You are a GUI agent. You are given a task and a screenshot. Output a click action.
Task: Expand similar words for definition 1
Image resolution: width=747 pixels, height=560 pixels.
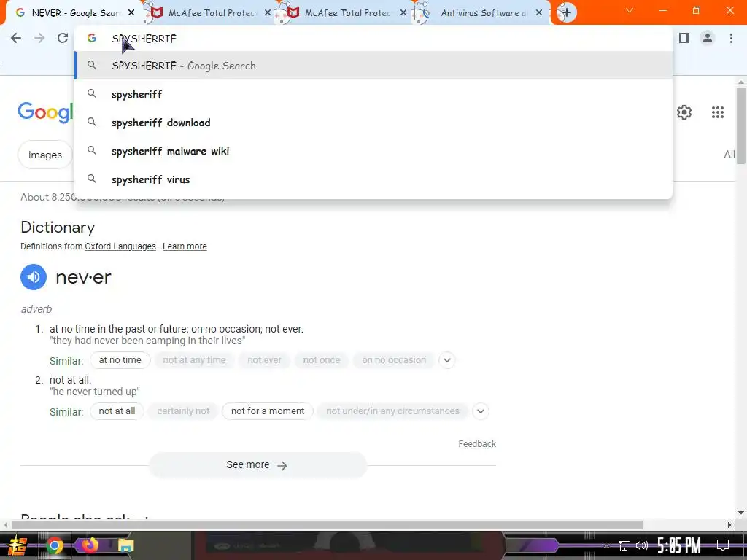click(447, 360)
